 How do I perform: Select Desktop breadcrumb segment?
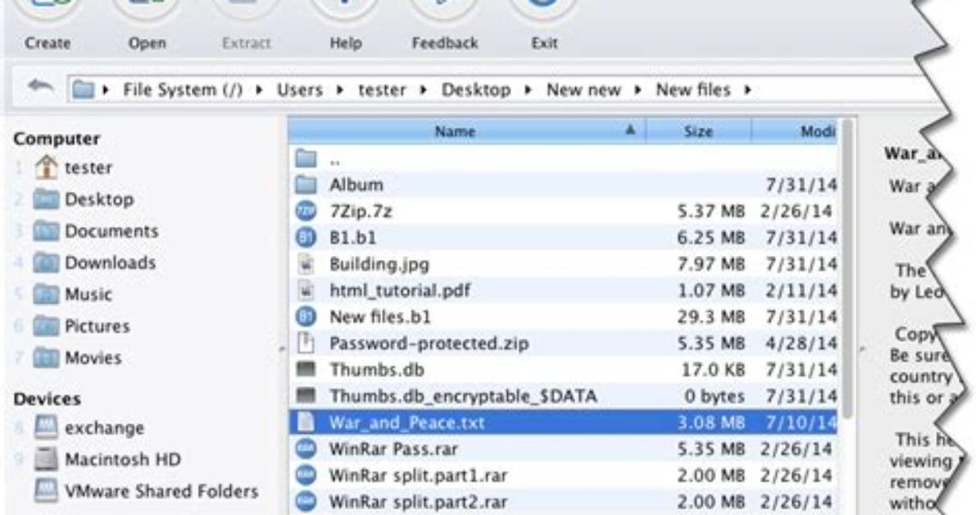point(475,90)
